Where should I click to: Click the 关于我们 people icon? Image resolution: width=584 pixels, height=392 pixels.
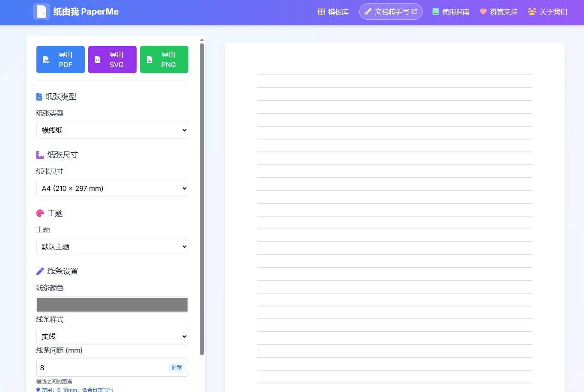tap(532, 12)
